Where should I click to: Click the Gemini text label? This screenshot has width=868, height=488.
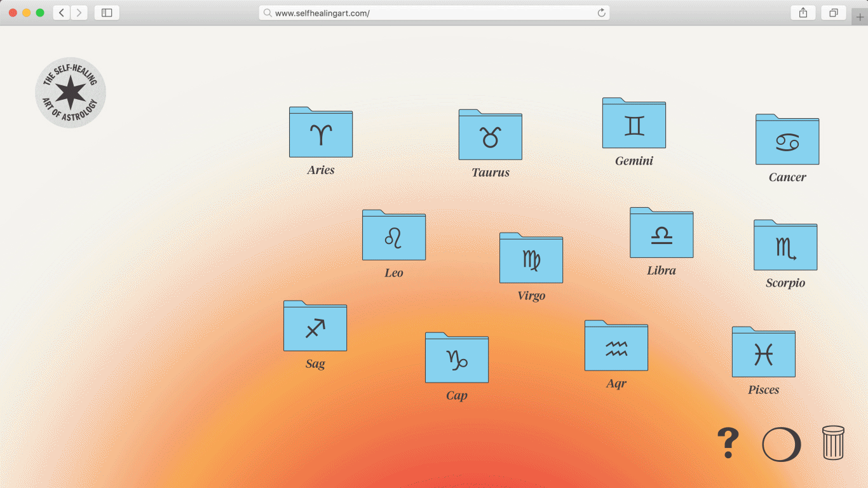click(x=634, y=161)
